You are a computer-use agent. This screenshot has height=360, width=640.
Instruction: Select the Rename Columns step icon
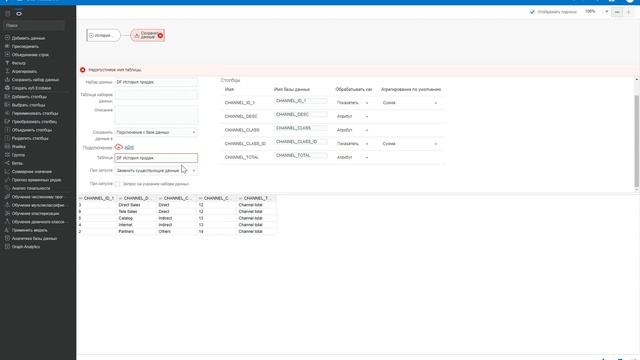point(7,113)
